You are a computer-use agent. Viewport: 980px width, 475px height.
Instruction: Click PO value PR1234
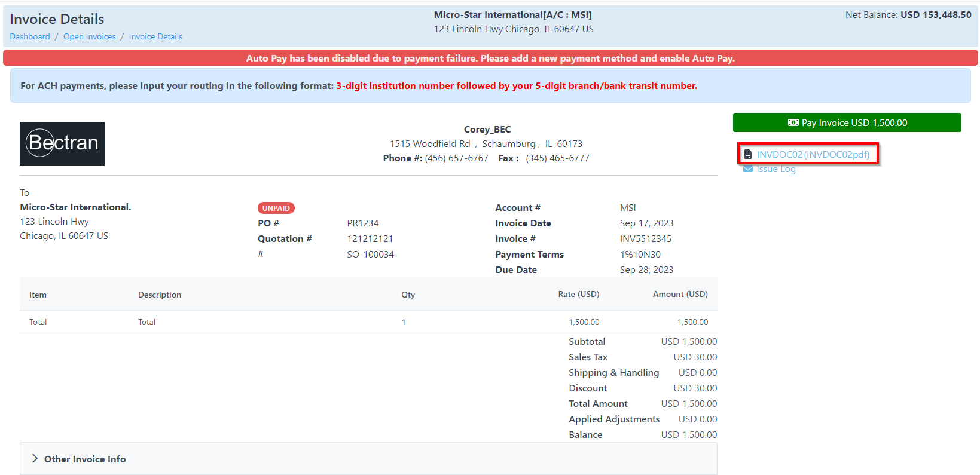tap(363, 223)
